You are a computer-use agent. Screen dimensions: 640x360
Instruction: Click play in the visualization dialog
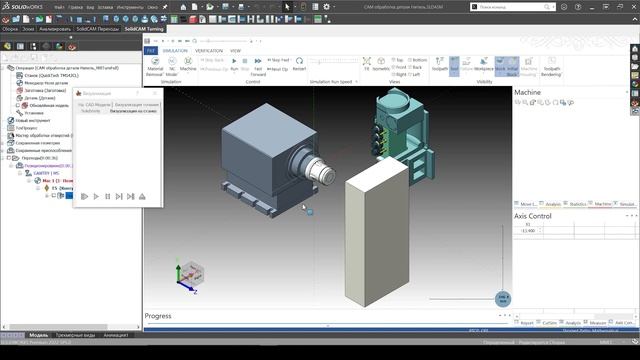pos(96,197)
